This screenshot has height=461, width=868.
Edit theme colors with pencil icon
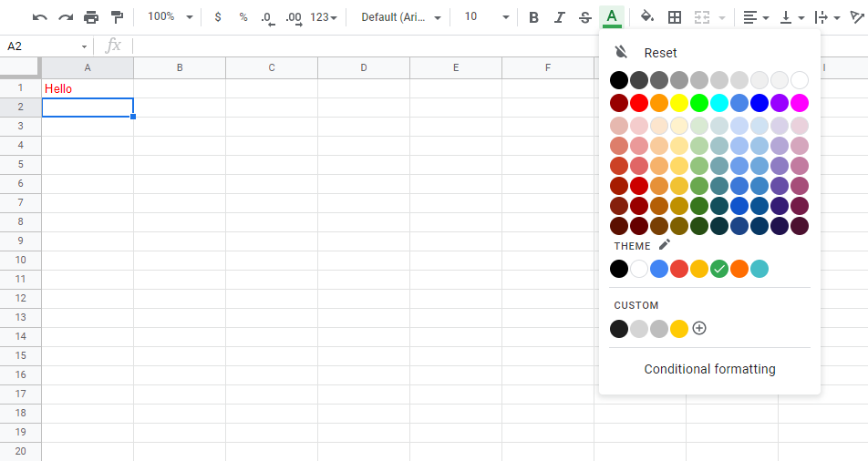pyautogui.click(x=665, y=245)
